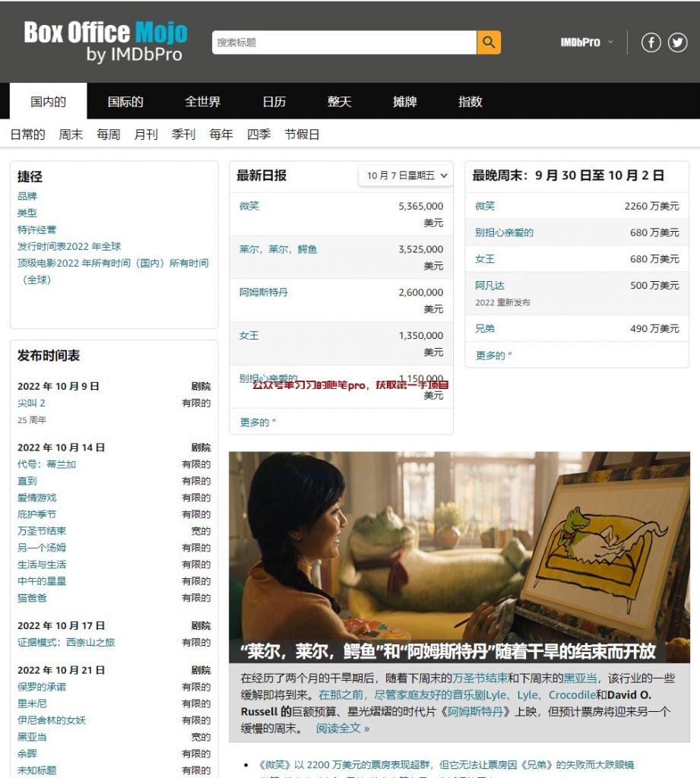Click the 特许经营 link under 捷径
Viewport: 700px width, 778px height.
[x=36, y=229]
